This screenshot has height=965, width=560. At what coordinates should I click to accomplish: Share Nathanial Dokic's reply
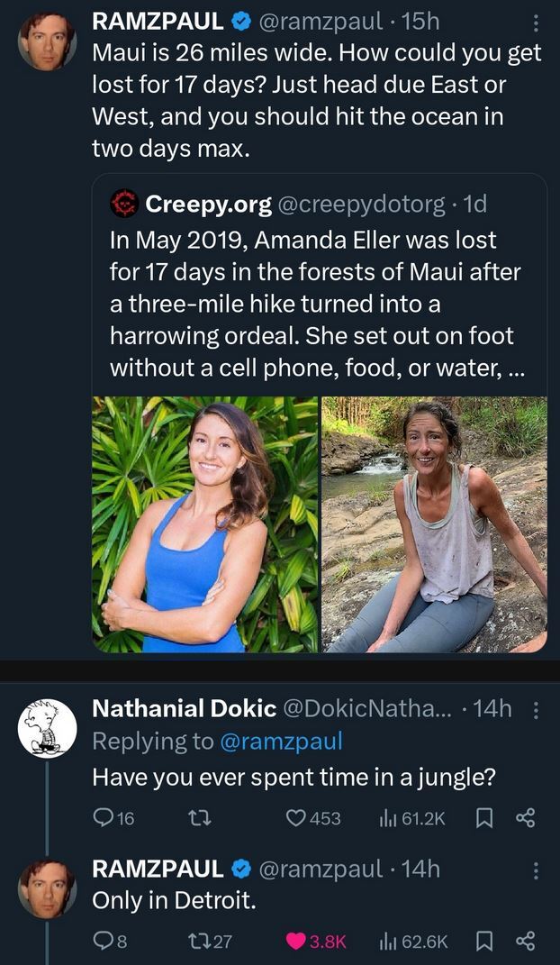(x=525, y=818)
